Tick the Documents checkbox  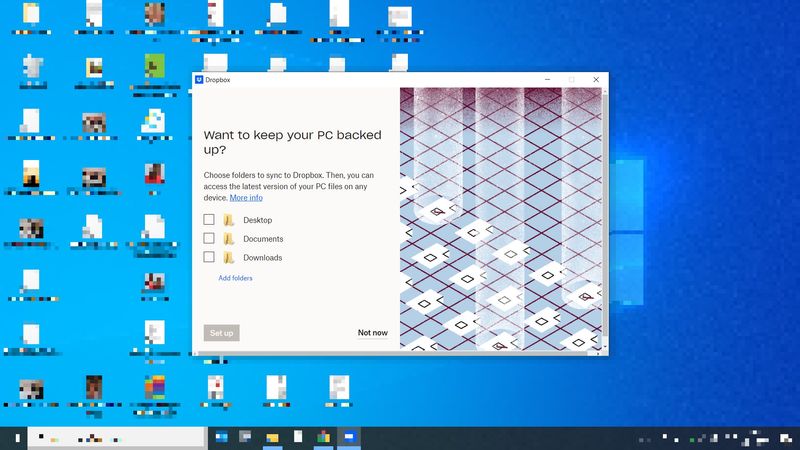pos(209,238)
